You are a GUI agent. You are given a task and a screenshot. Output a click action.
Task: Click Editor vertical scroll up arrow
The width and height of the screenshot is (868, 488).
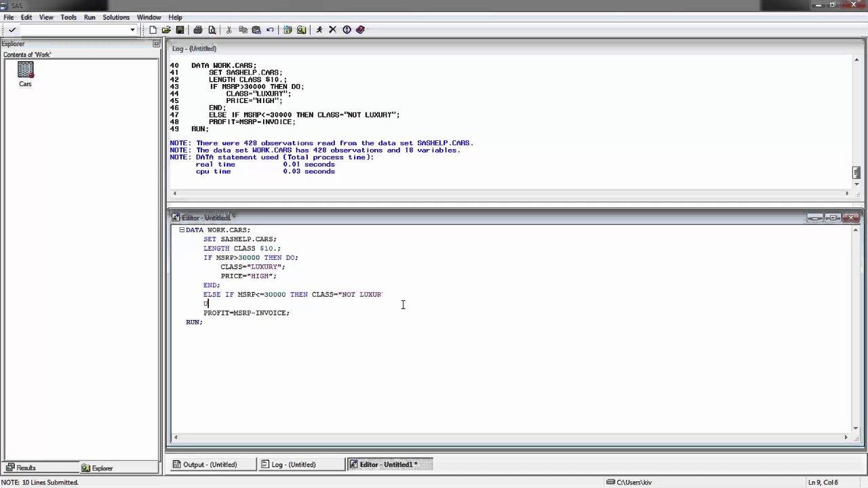tap(856, 230)
